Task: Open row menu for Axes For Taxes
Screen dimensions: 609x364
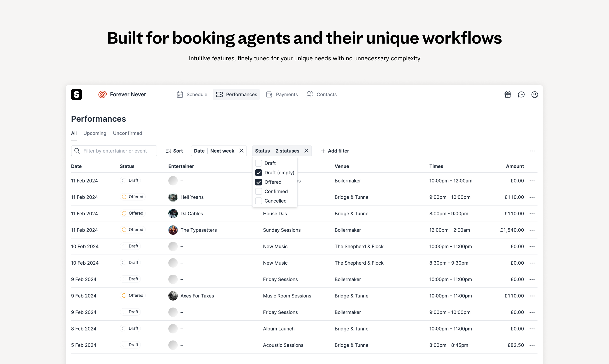Action: click(532, 296)
